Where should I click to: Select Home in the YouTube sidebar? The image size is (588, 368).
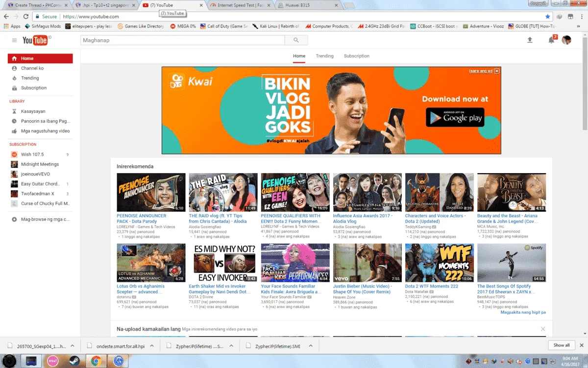40,58
